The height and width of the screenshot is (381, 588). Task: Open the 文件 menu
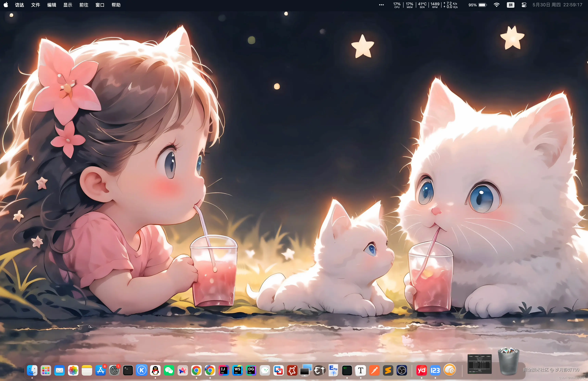pyautogui.click(x=36, y=5)
